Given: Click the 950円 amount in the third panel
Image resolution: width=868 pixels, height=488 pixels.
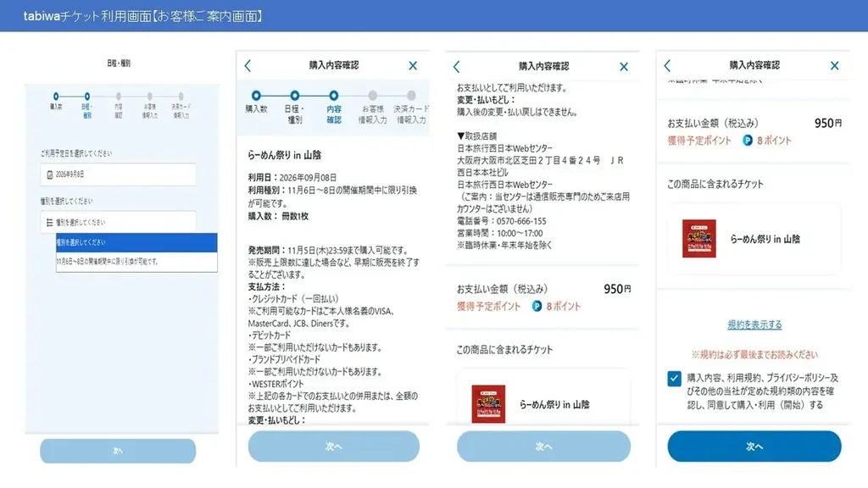Looking at the screenshot, I should 617,289.
